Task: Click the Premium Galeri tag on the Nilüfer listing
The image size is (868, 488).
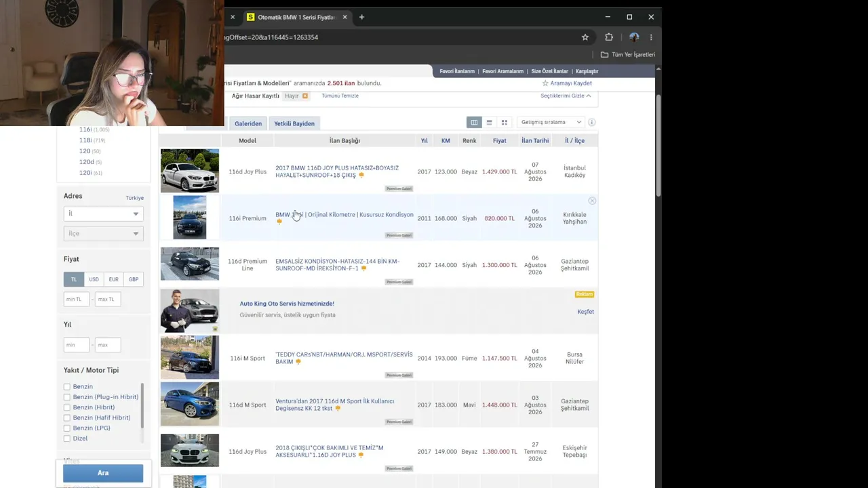Action: point(399,375)
